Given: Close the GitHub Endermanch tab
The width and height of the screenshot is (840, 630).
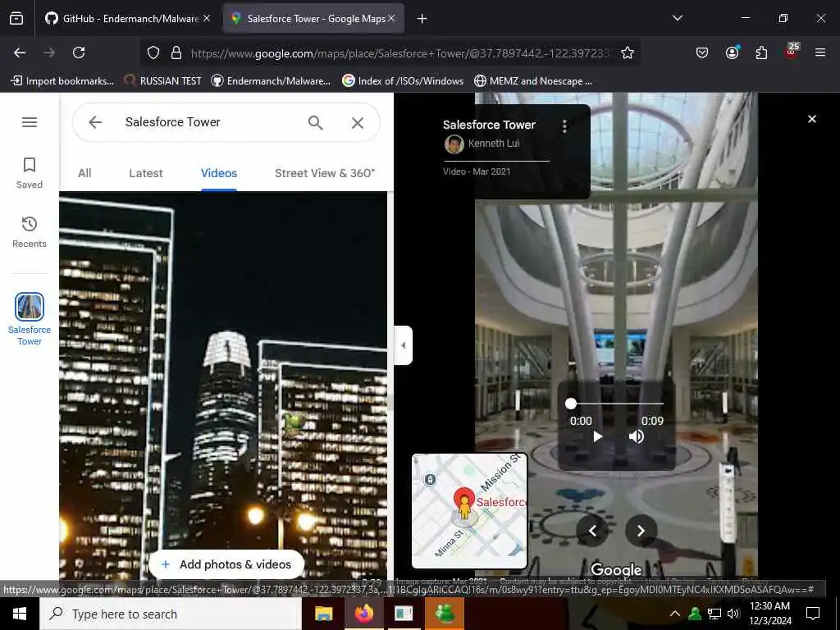Looking at the screenshot, I should coord(207,18).
